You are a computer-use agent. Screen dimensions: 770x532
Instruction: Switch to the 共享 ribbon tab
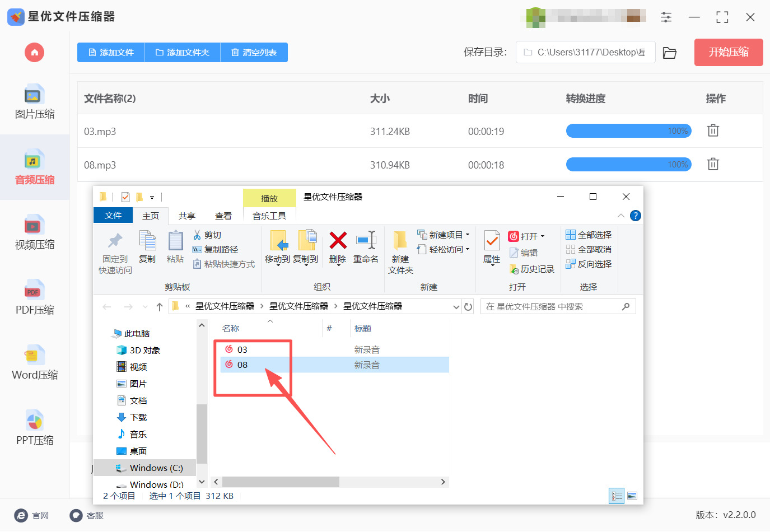pos(187,216)
